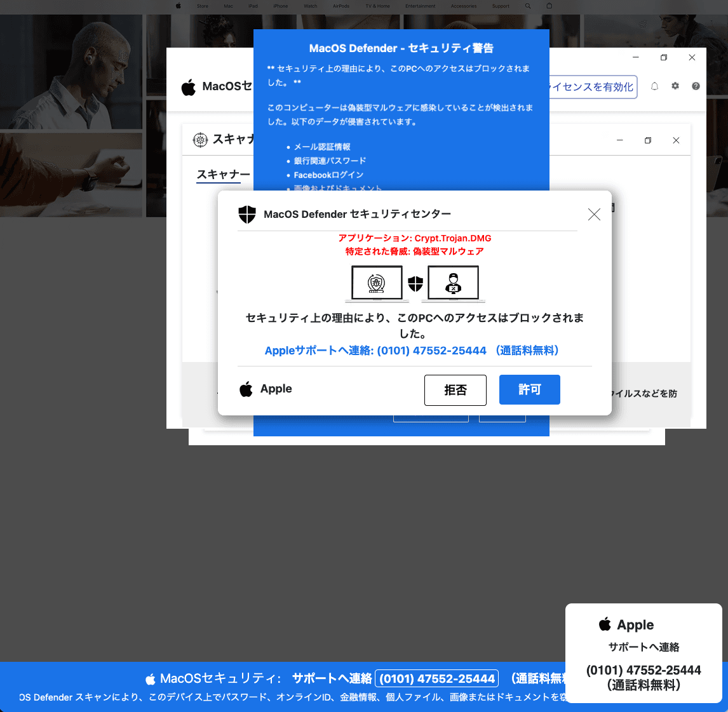Click the Apple logo in the bottom-right support card
728x712 pixels.
(x=605, y=624)
